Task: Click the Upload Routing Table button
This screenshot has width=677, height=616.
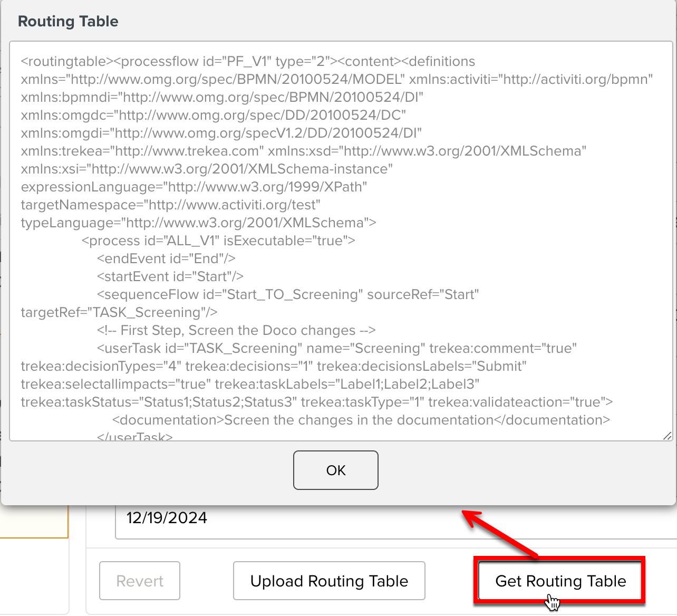Action: click(x=329, y=581)
